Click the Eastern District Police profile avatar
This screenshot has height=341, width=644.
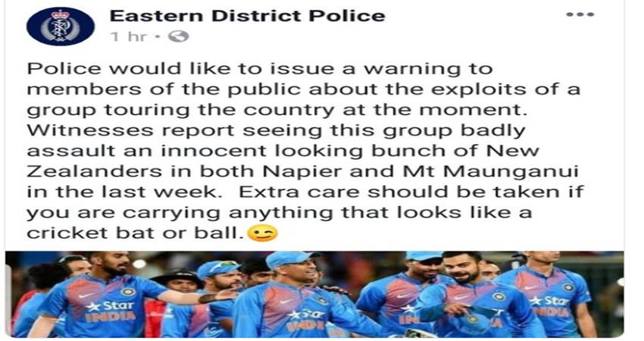click(x=61, y=27)
